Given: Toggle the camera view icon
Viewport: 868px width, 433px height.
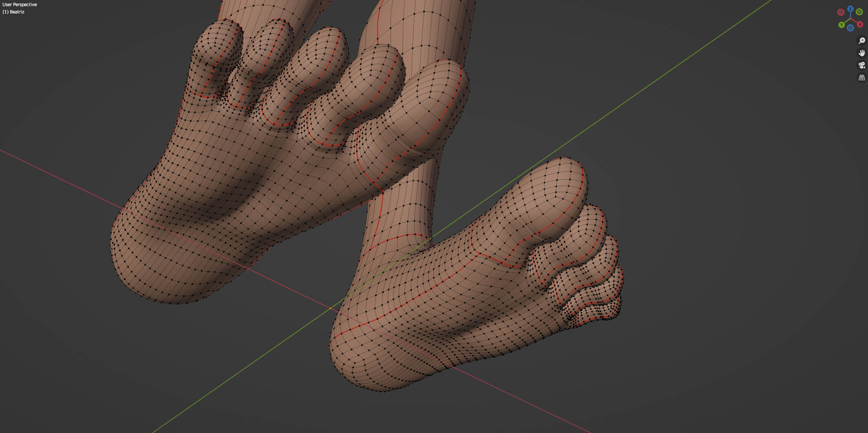Looking at the screenshot, I should coord(861,65).
